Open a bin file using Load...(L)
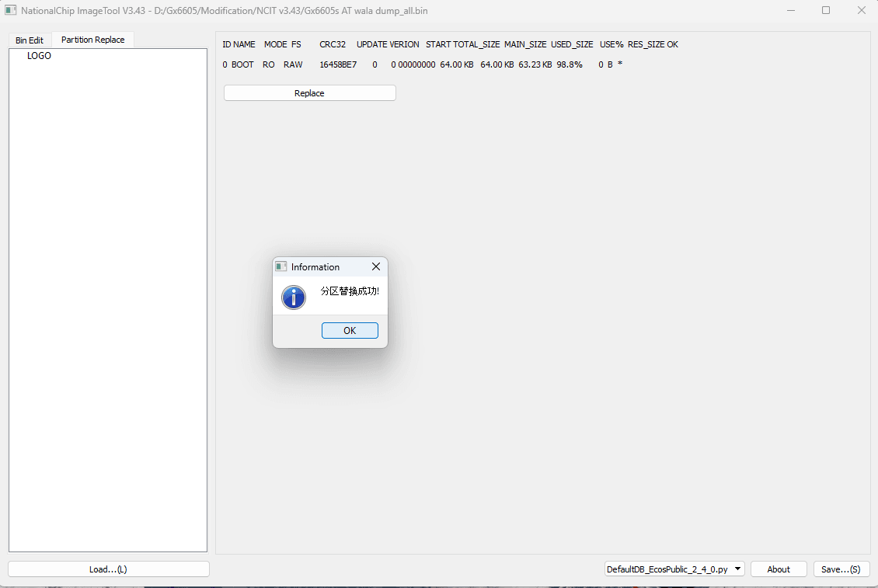Viewport: 878px width, 588px height. (x=107, y=569)
